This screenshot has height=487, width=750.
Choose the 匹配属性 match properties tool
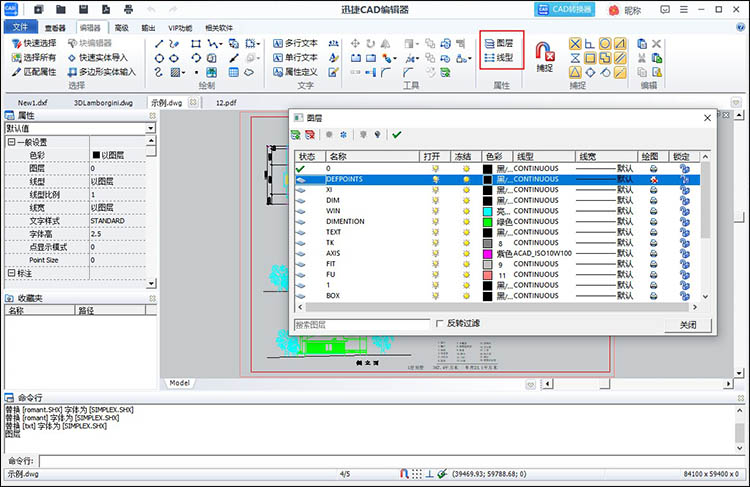[x=34, y=72]
